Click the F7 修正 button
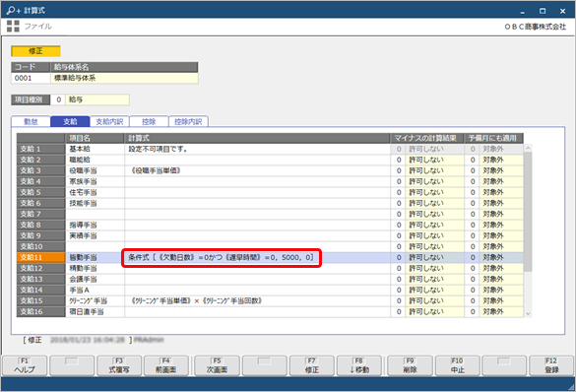This screenshot has width=576, height=392. 312,365
